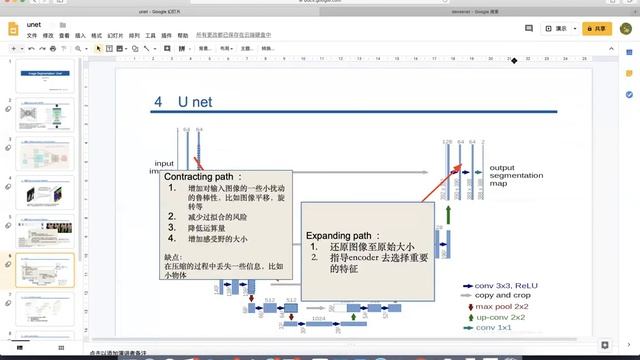Undo the last action
Image resolution: width=640 pixels, height=360 pixels.
pos(31,49)
